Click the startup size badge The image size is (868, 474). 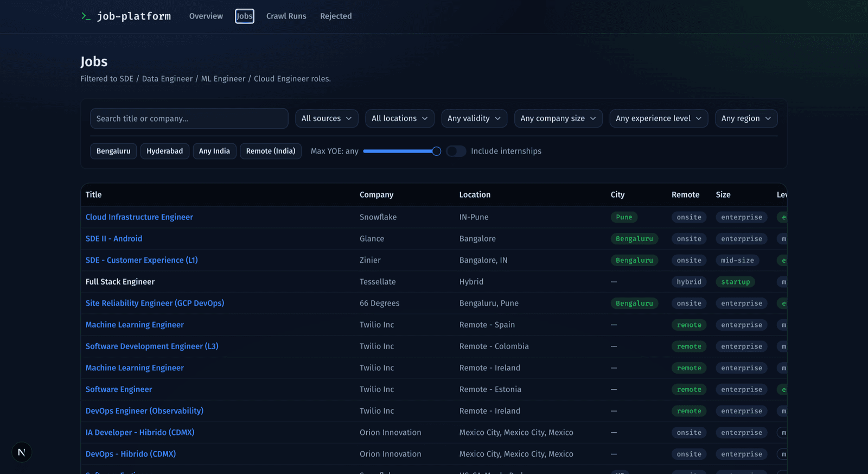[736, 282]
